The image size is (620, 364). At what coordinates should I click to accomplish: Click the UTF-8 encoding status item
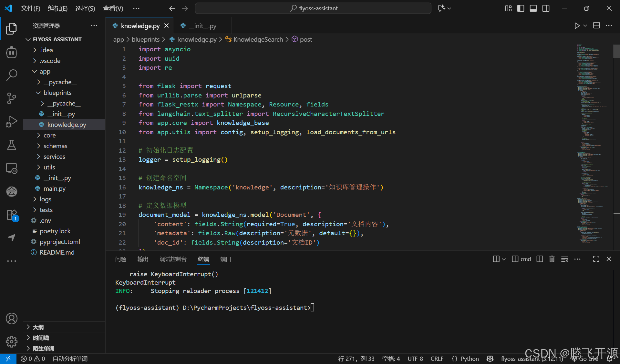pos(415,359)
